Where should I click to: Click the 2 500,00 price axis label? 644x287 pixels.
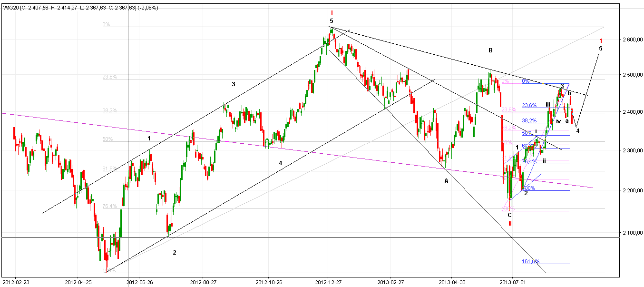click(x=633, y=76)
